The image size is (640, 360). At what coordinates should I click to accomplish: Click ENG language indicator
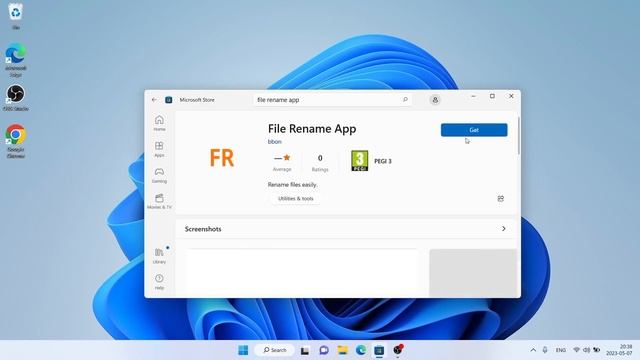561,350
